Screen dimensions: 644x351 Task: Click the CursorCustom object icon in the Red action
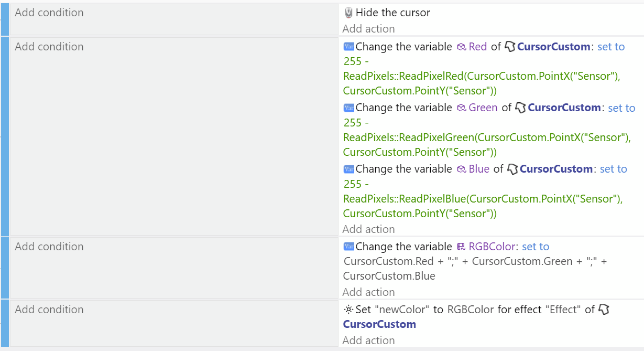click(510, 47)
